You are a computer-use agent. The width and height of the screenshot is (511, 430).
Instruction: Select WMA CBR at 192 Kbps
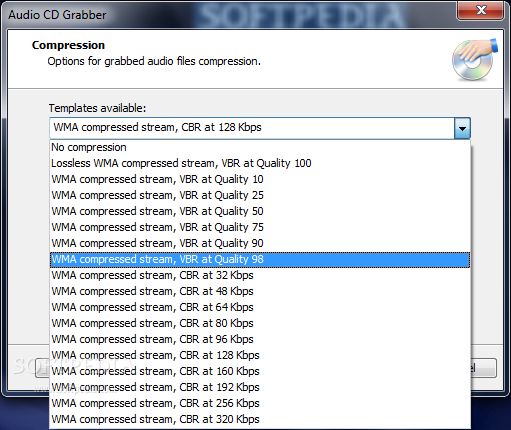click(x=260, y=387)
